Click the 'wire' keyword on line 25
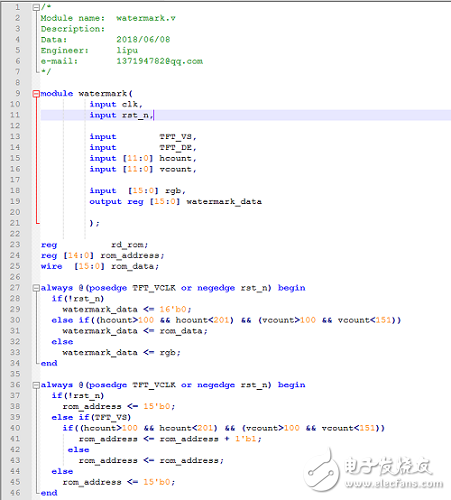 coord(51,266)
